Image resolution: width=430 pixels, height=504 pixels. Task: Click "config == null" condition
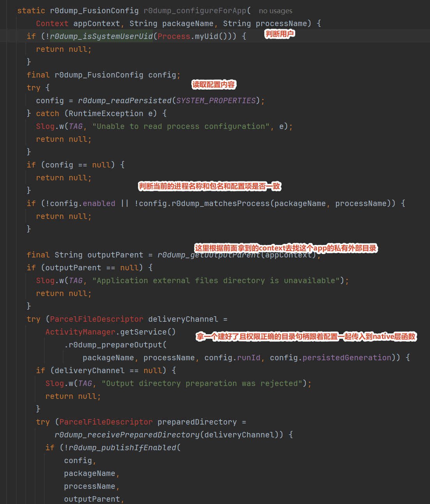78,165
